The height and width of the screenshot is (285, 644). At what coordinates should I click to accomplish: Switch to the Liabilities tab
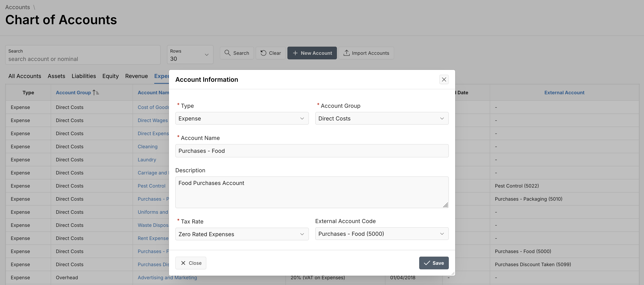84,76
